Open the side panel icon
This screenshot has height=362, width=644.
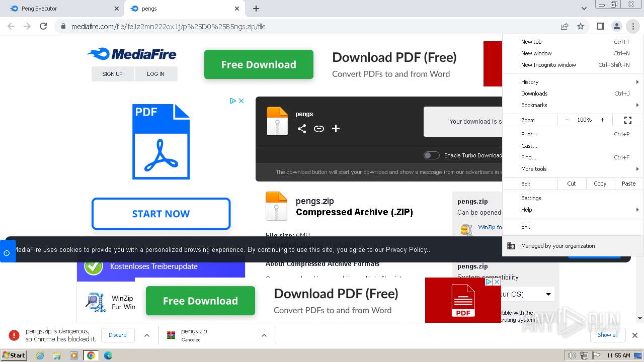pyautogui.click(x=600, y=26)
